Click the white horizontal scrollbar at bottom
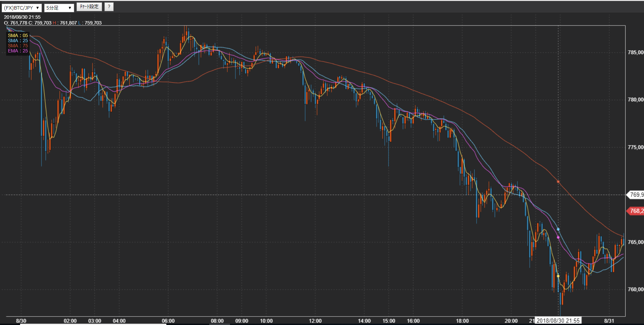The height and width of the screenshot is (325, 644). [x=93, y=324]
